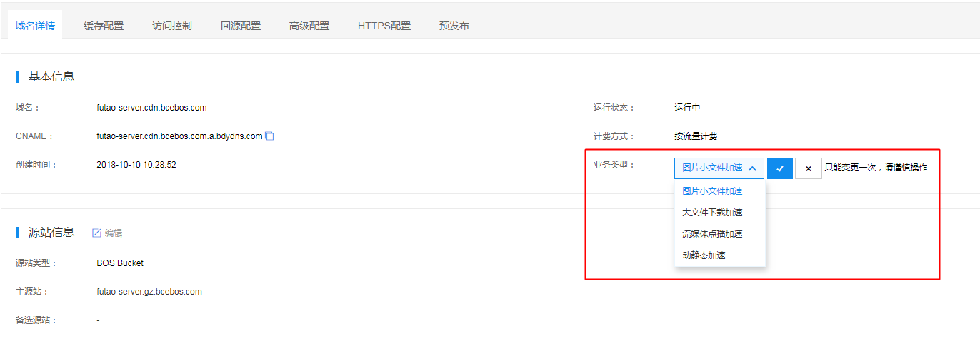Select the domain text futao-server.cdn.bcebos.com
This screenshot has width=980, height=341.
tap(151, 108)
